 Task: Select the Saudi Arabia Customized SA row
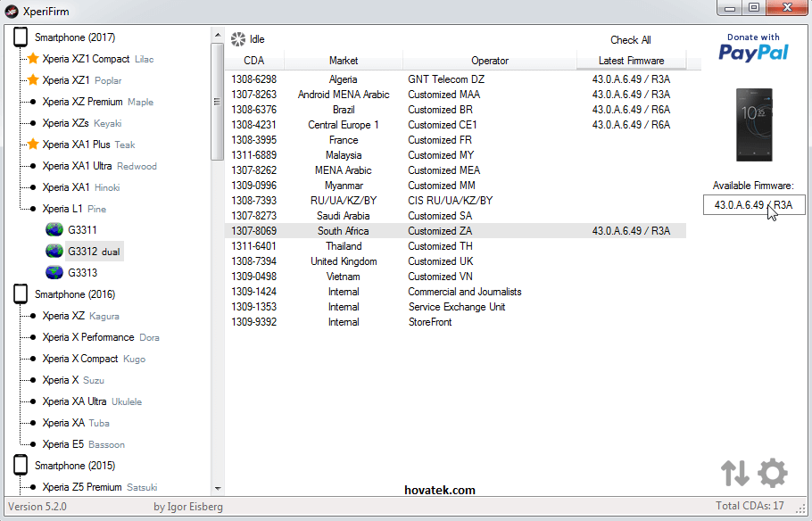point(456,215)
